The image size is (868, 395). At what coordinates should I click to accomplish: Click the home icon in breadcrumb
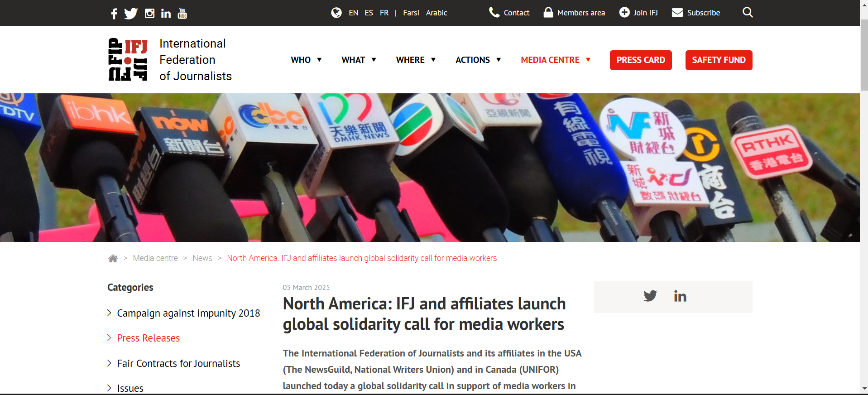[113, 258]
